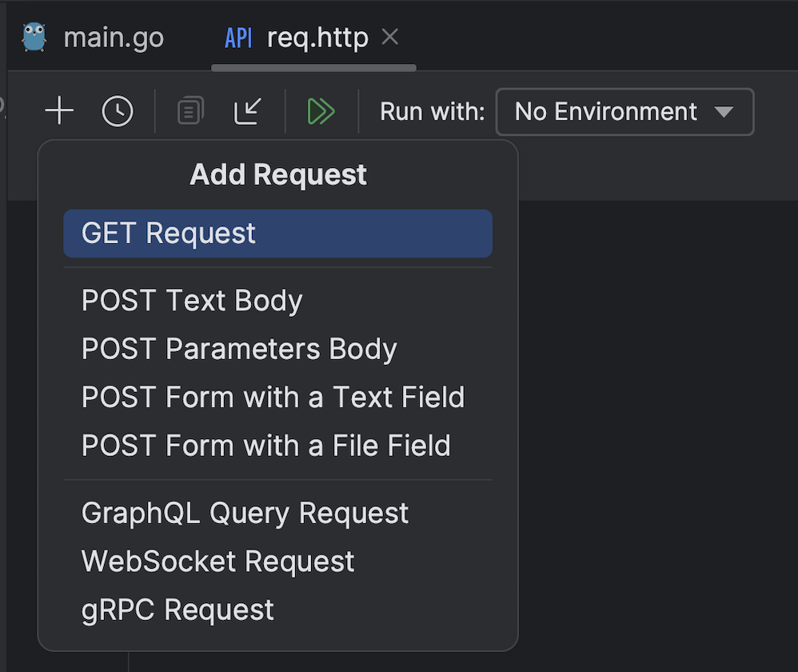Click the blue API file type icon
798x672 pixels.
(238, 38)
